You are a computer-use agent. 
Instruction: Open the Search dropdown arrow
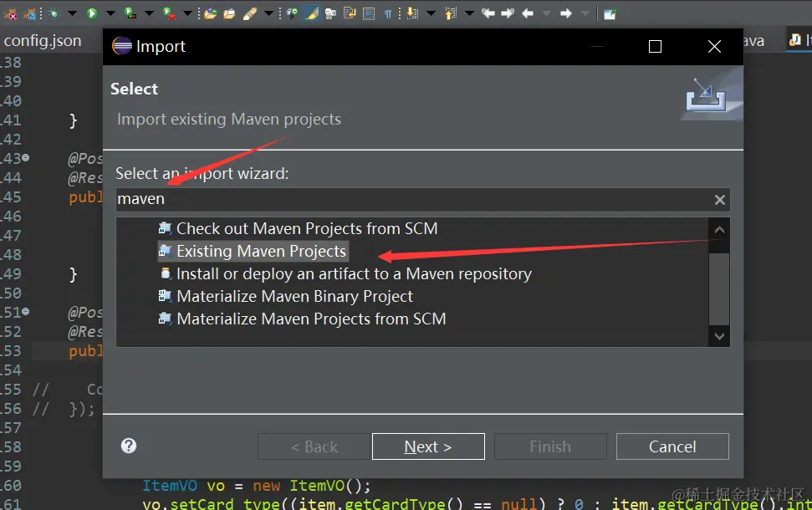click(x=268, y=13)
